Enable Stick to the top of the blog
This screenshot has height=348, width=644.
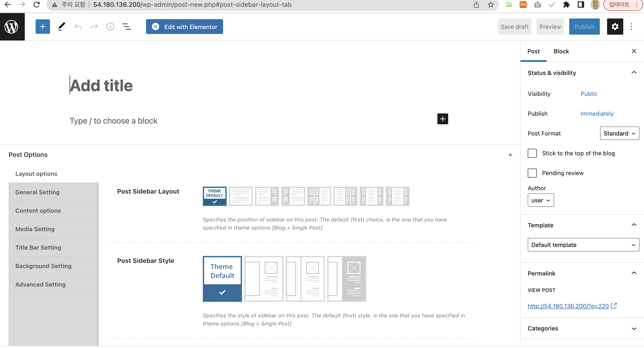[532, 153]
